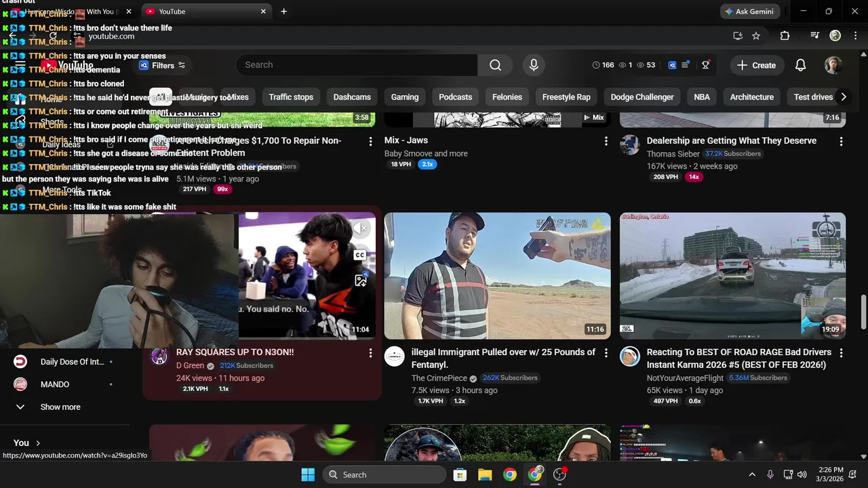Expand the You section chevron
The width and height of the screenshot is (868, 488).
pos(38,443)
